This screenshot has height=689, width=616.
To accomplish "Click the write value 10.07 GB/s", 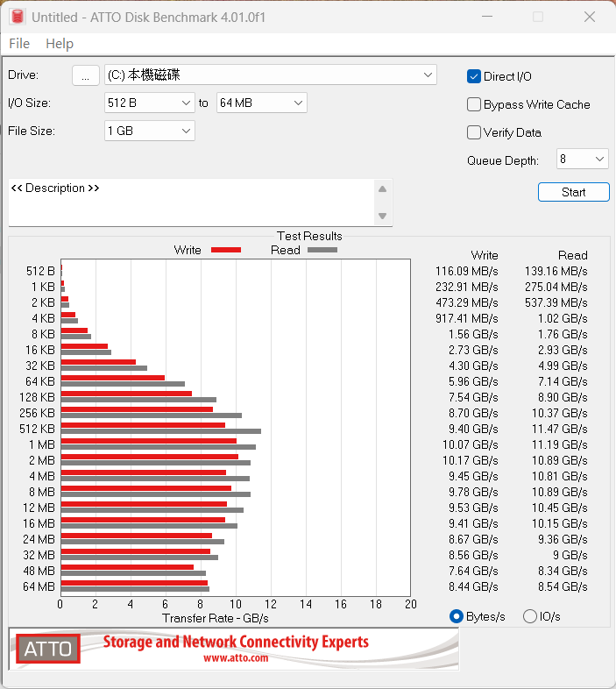I will point(471,444).
